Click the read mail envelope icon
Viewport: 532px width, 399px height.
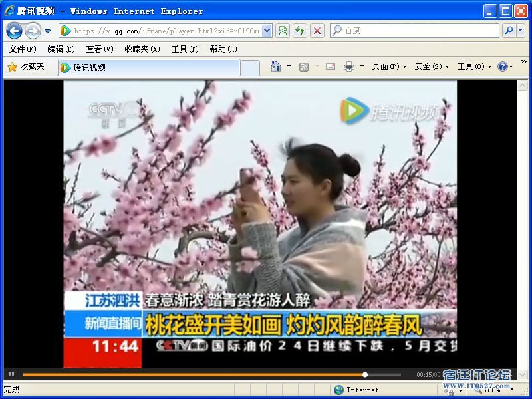331,66
